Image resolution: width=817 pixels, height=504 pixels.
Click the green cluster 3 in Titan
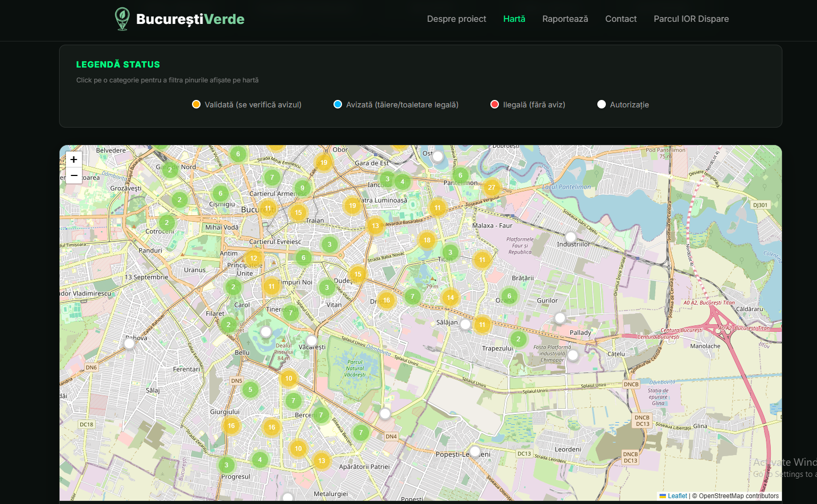coord(450,253)
